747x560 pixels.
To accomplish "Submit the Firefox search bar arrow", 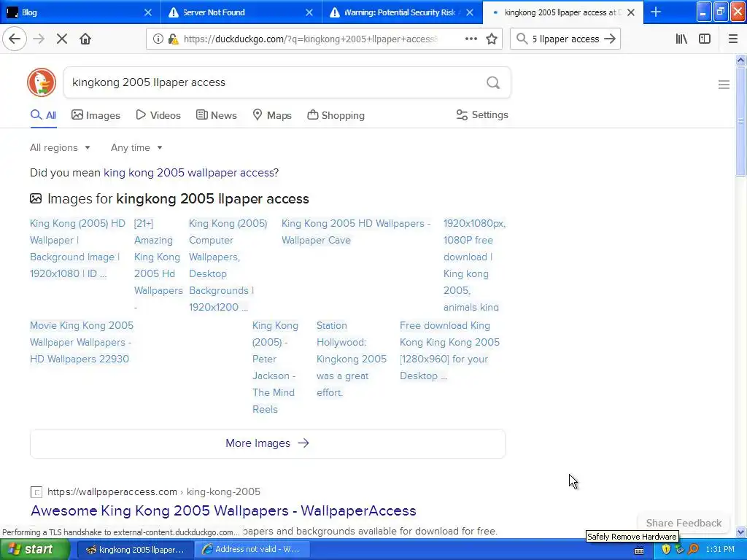I will tap(610, 39).
